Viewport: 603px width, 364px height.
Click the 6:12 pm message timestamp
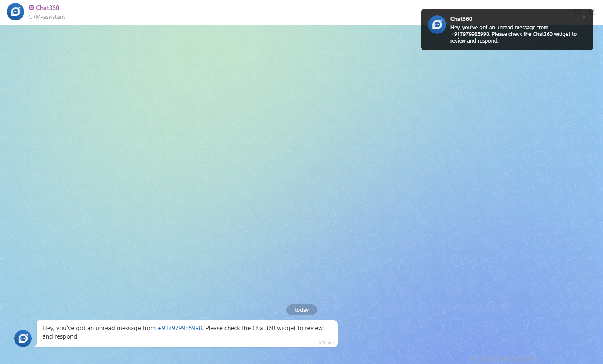pyautogui.click(x=326, y=343)
